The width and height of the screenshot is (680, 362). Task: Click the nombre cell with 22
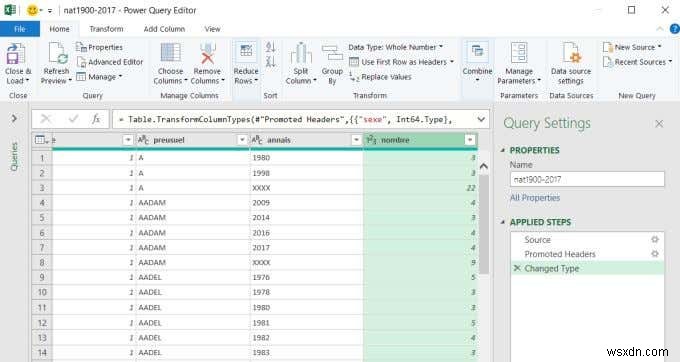click(x=420, y=188)
